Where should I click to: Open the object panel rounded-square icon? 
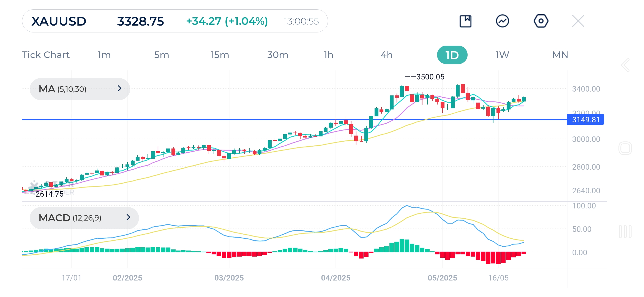coord(625,147)
